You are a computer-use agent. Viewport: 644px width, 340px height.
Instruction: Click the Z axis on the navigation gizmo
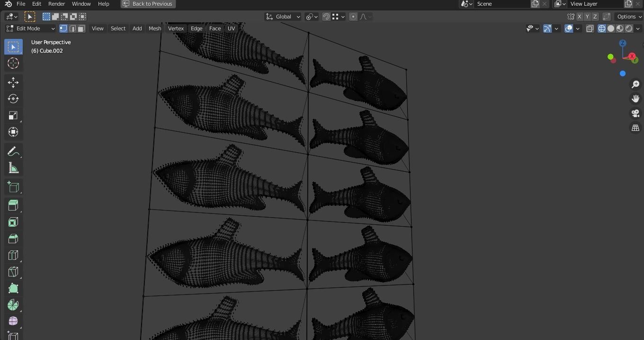(x=623, y=43)
